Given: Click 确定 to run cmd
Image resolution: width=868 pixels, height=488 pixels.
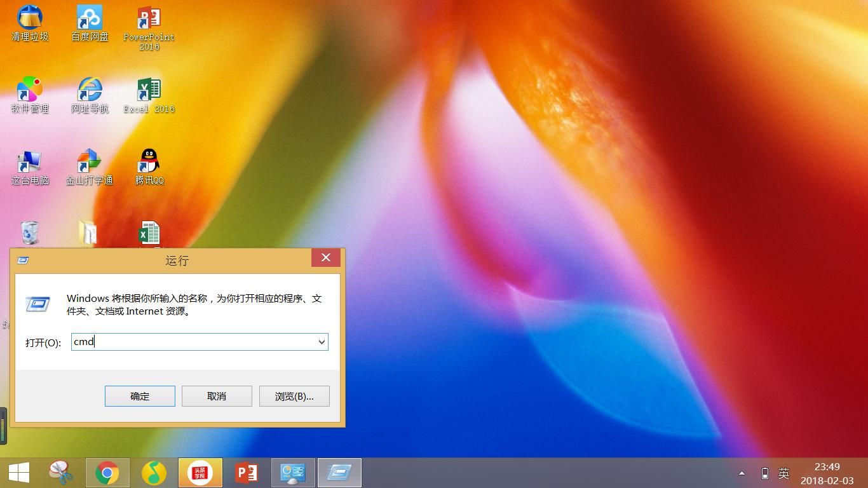Looking at the screenshot, I should 140,396.
